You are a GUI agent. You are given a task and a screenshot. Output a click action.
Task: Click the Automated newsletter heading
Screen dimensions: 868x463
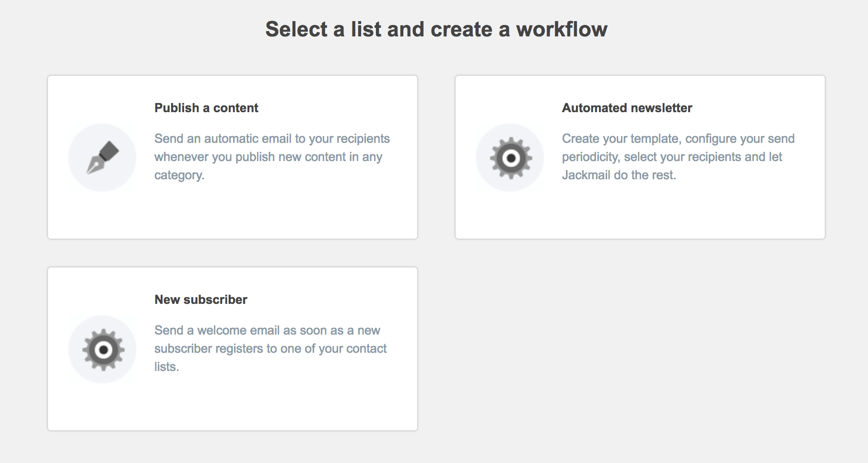(626, 108)
